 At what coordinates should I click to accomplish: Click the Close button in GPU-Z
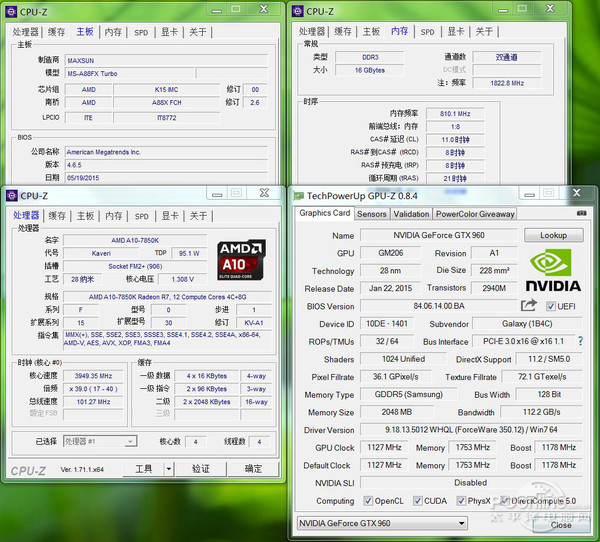pyautogui.click(x=561, y=525)
